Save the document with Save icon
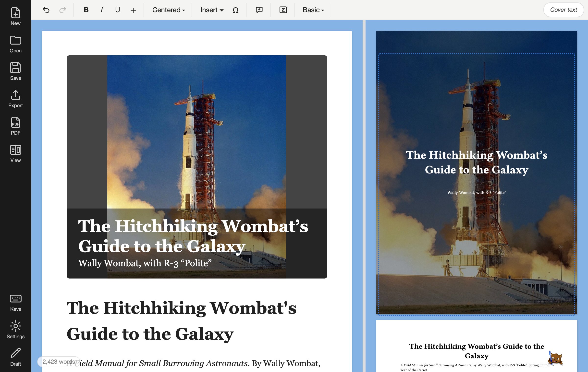 pos(15,71)
